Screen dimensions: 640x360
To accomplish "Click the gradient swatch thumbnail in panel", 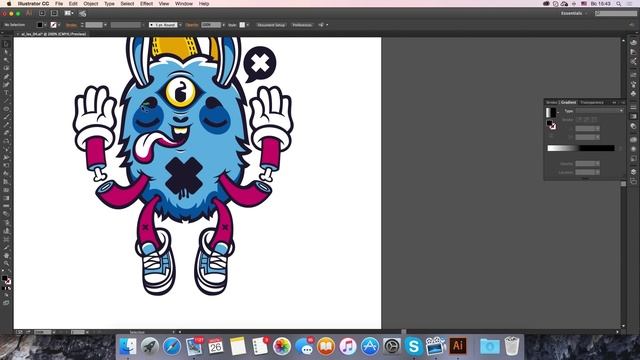I will point(551,112).
